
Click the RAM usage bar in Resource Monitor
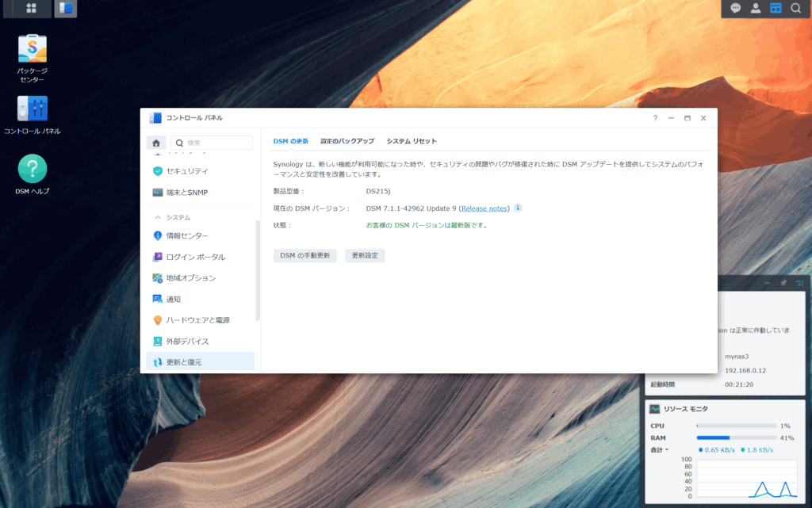coord(736,437)
